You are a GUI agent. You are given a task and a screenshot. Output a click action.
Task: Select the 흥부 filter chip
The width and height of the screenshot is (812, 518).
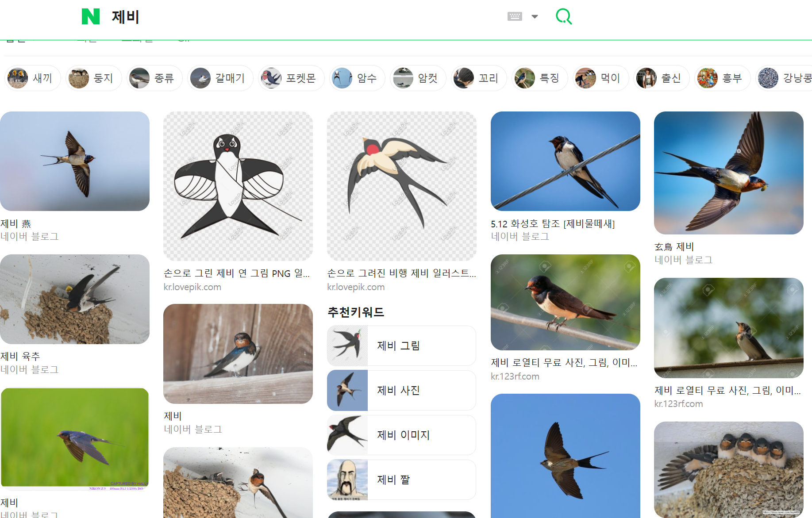click(x=722, y=78)
